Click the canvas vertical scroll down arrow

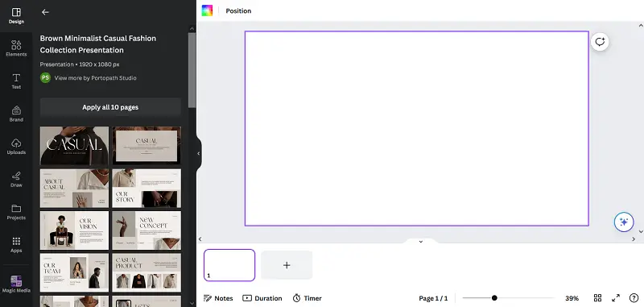641,231
